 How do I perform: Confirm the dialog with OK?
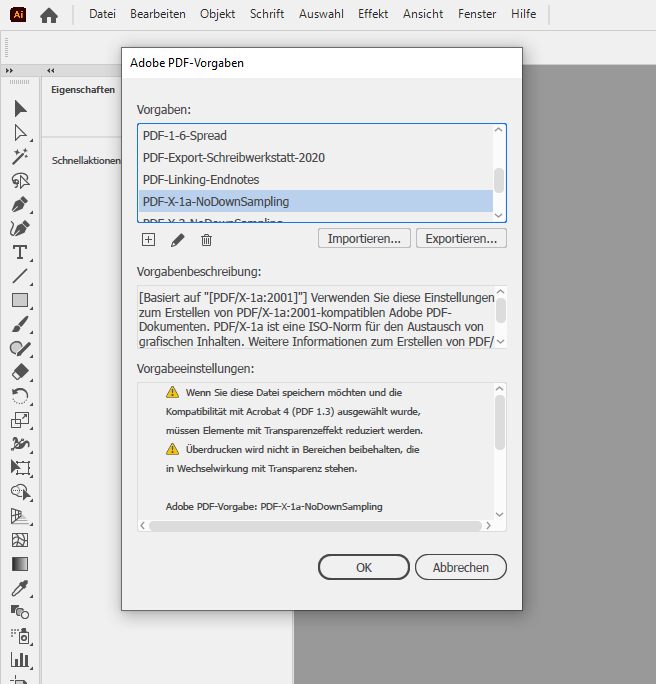click(x=364, y=567)
